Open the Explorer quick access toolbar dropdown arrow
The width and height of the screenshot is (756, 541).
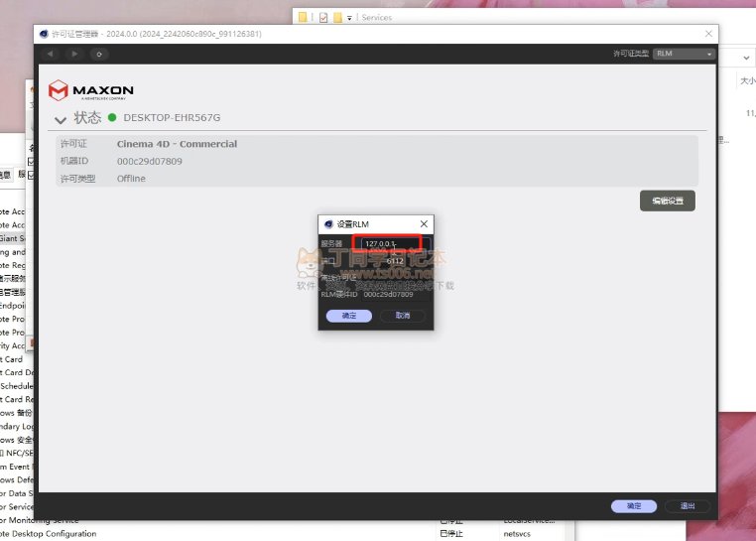click(349, 18)
